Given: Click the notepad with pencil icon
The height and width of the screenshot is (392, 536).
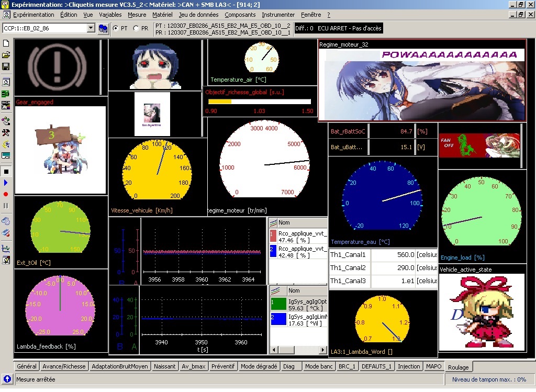Looking at the screenshot, I should tap(6, 260).
